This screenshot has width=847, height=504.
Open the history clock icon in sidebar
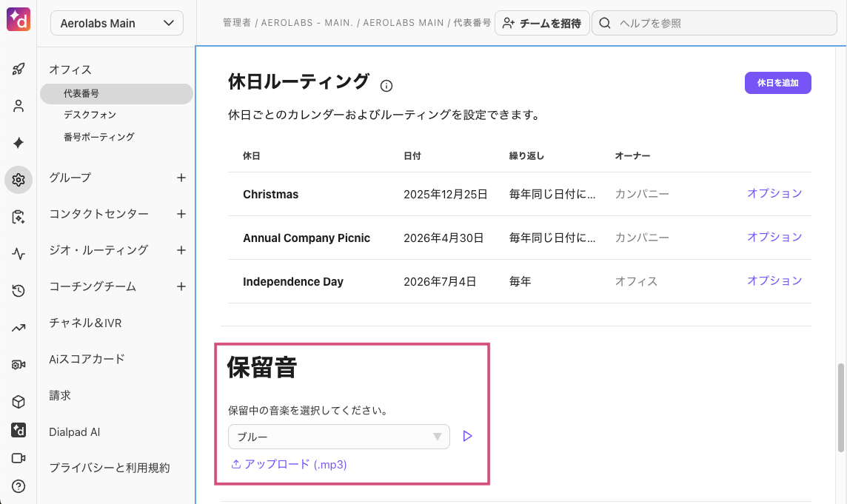click(19, 291)
